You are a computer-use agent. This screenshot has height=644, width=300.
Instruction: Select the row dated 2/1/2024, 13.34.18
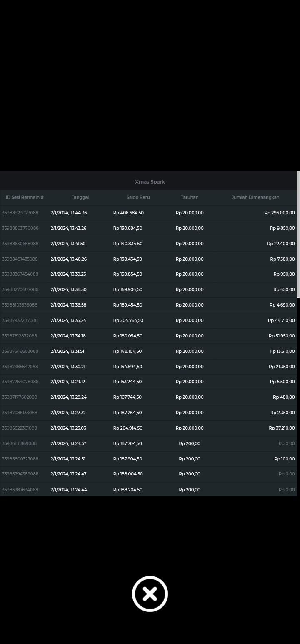[68, 336]
